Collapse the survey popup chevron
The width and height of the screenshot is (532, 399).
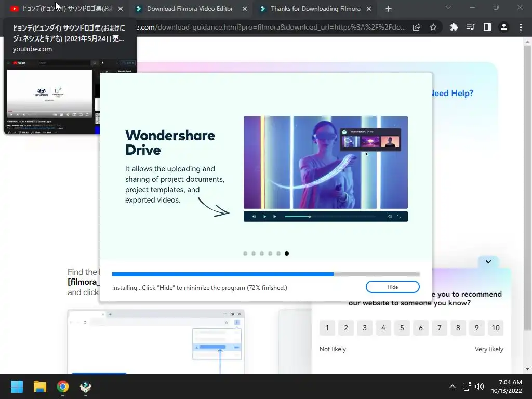(x=488, y=262)
